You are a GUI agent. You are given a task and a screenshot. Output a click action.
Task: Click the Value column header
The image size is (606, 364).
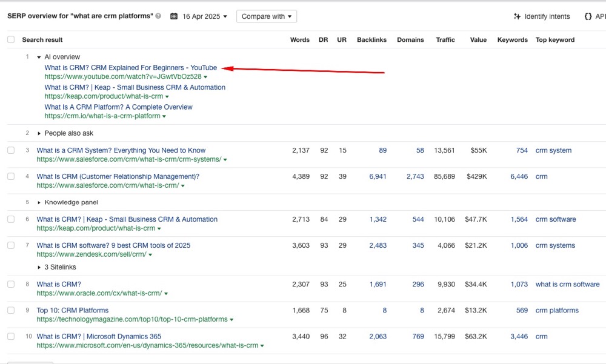pyautogui.click(x=479, y=40)
